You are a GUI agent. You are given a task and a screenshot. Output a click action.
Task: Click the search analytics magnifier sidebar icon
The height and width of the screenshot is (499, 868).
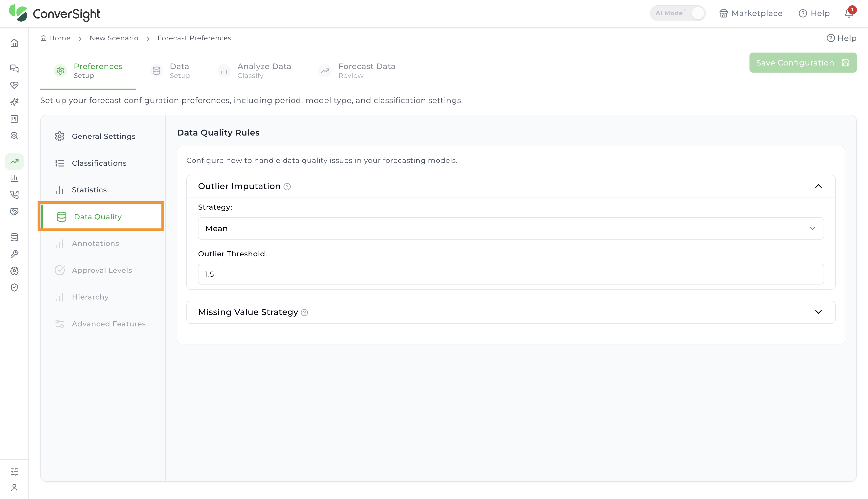(14, 135)
